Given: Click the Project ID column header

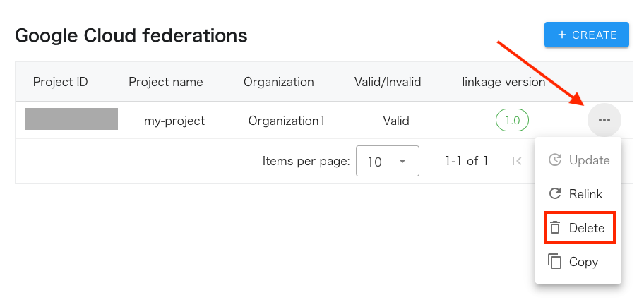Looking at the screenshot, I should click(x=61, y=82).
